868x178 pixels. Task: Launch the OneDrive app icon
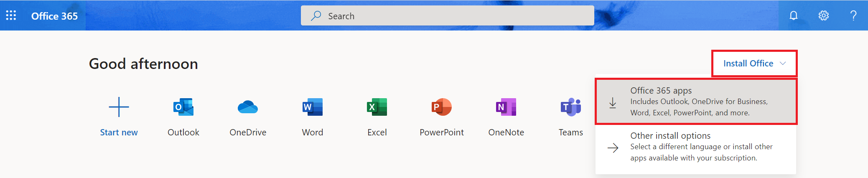(x=248, y=107)
